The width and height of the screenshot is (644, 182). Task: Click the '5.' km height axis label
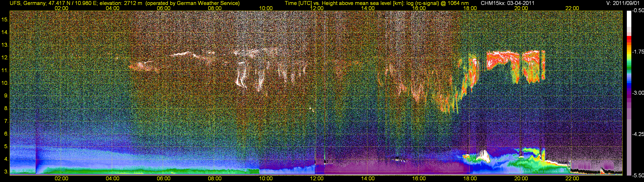6,146
